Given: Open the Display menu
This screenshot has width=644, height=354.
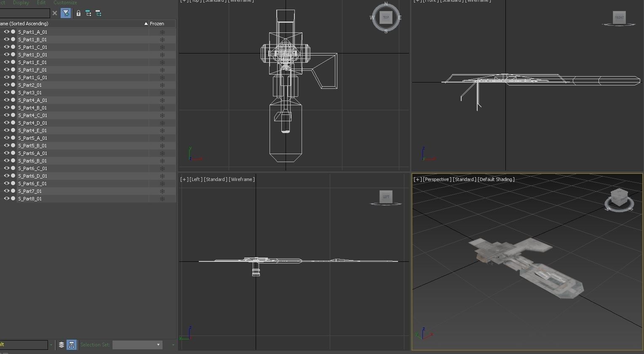Looking at the screenshot, I should click(21, 3).
